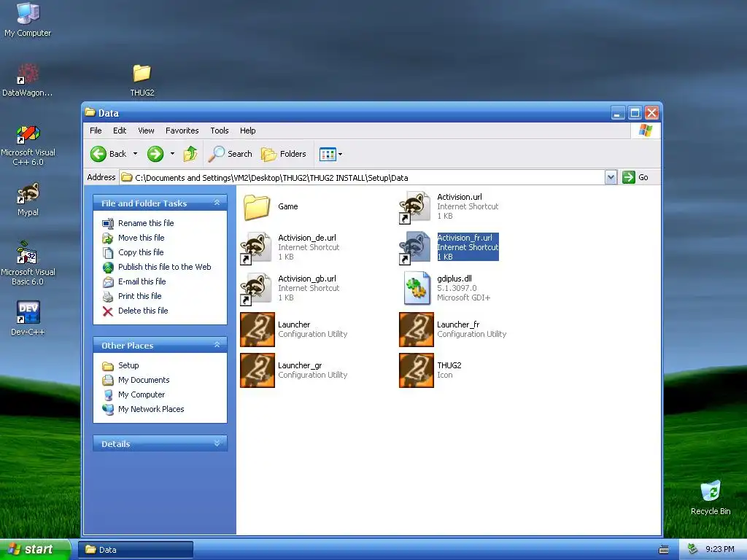This screenshot has height=560, width=747.
Task: Open Forward history dropdown arrow
Action: (172, 154)
